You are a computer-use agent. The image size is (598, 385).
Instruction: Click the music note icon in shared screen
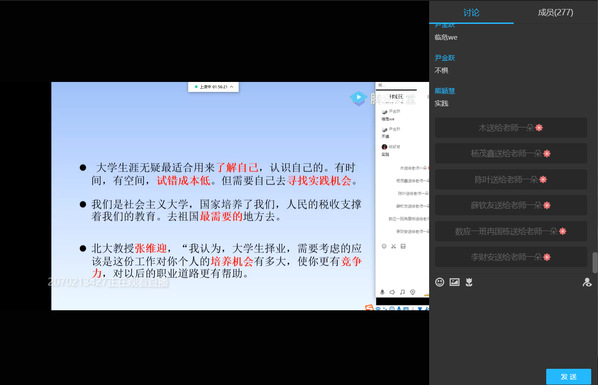[402, 292]
